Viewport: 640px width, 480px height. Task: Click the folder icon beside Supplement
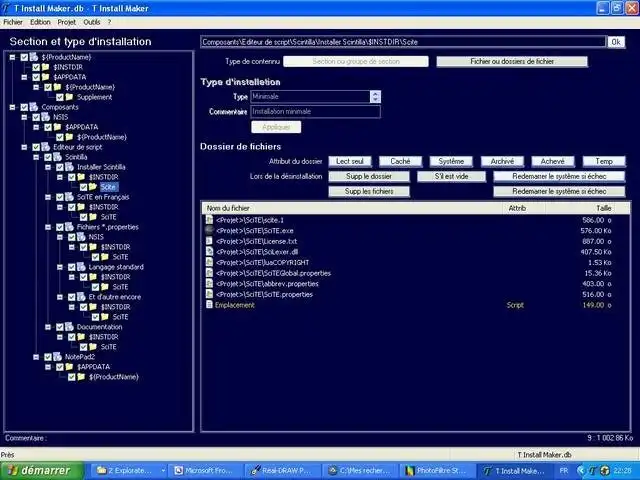(x=69, y=97)
